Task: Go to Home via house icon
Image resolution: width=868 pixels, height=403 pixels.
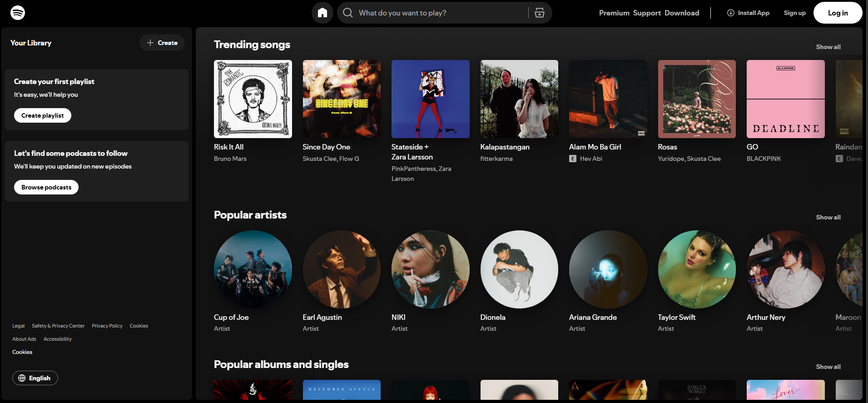Action: pos(322,13)
